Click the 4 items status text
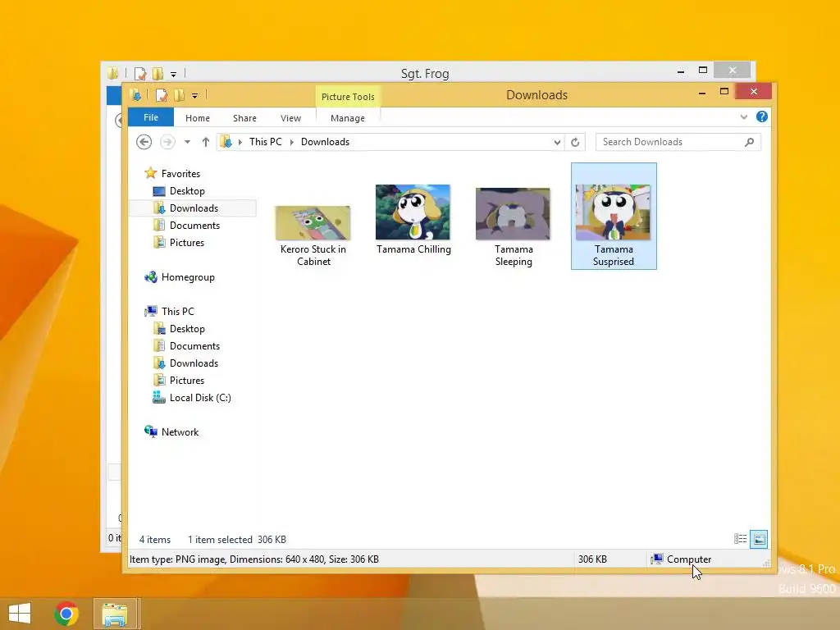 (155, 540)
